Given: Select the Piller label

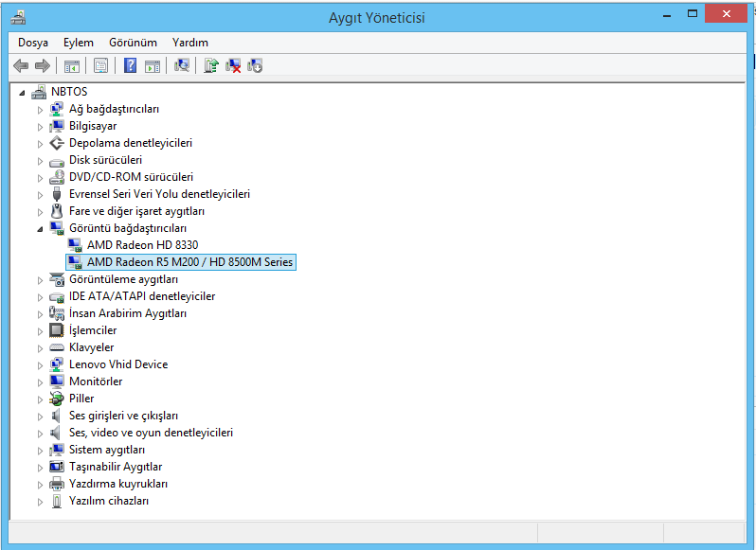Looking at the screenshot, I should [81, 399].
